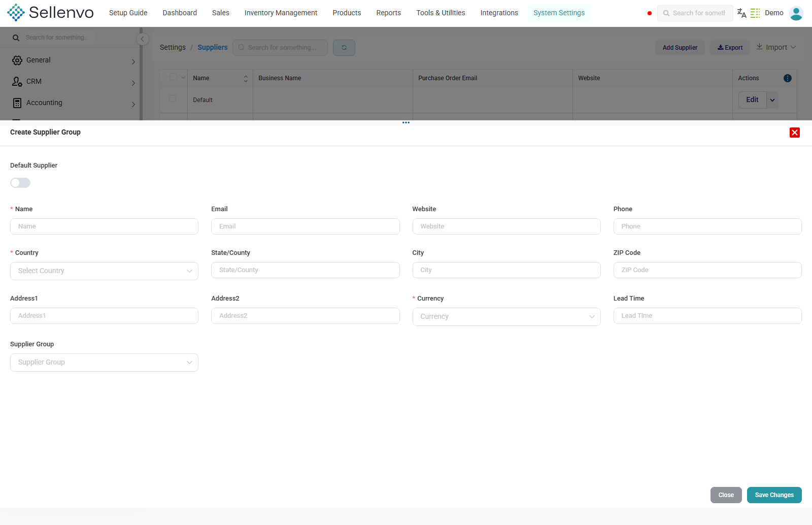Focus the ZIP Code input field
The width and height of the screenshot is (812, 525).
pyautogui.click(x=707, y=270)
